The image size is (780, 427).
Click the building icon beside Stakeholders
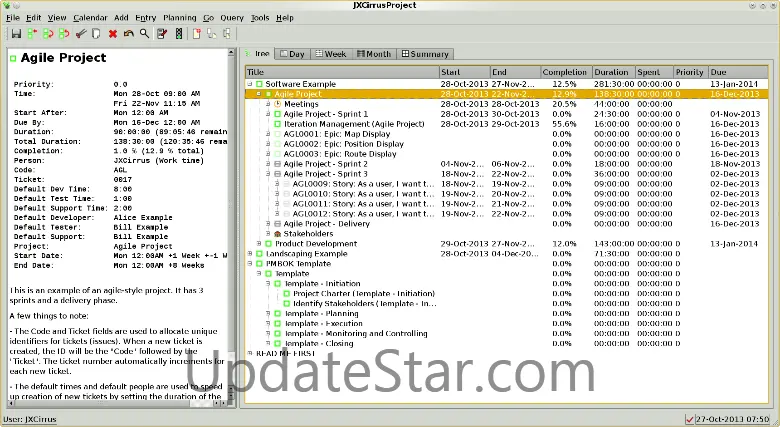coord(278,233)
